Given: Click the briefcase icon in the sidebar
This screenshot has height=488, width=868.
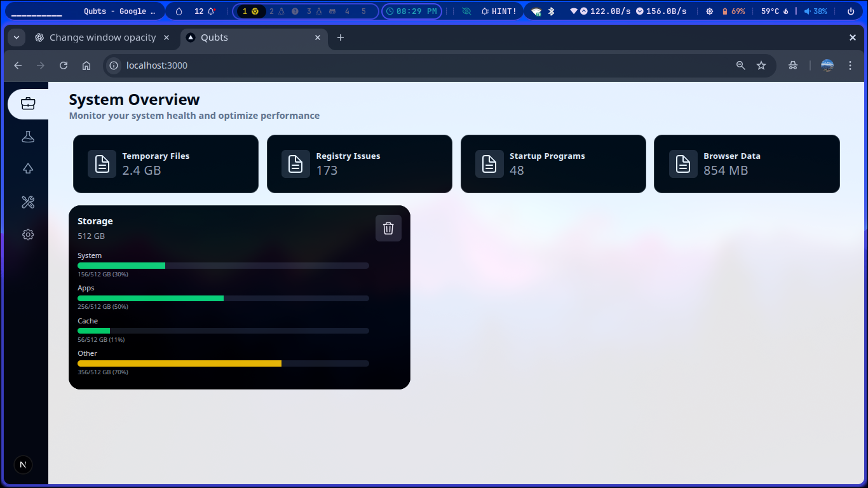Looking at the screenshot, I should point(28,103).
